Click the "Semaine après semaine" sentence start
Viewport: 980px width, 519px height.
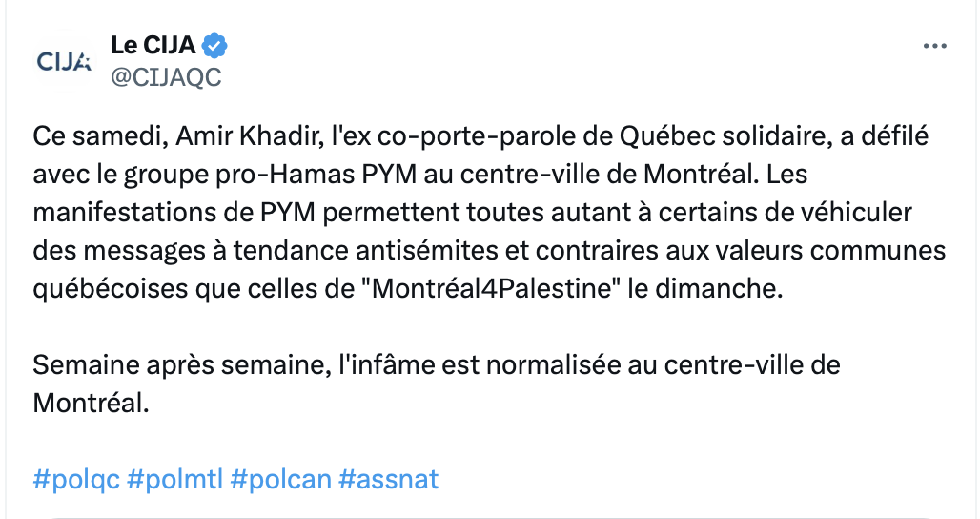(x=181, y=365)
